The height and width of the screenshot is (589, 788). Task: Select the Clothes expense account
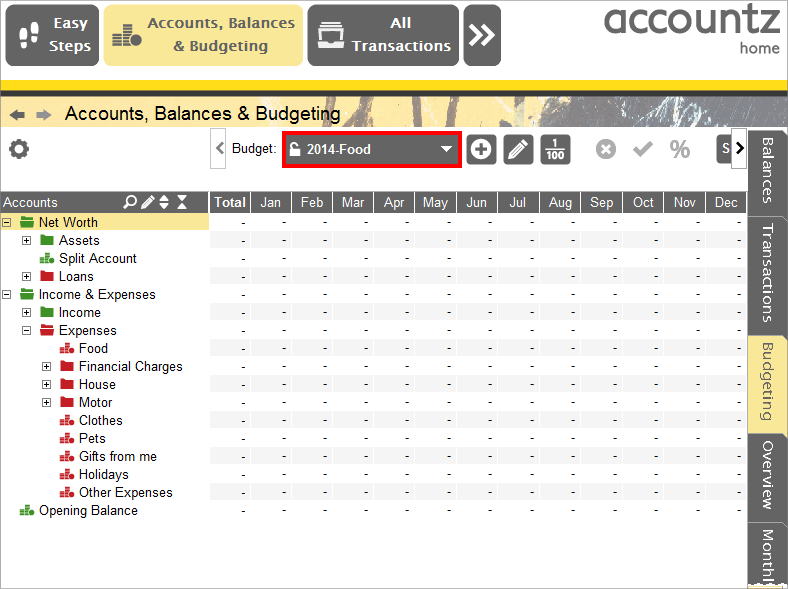[101, 421]
